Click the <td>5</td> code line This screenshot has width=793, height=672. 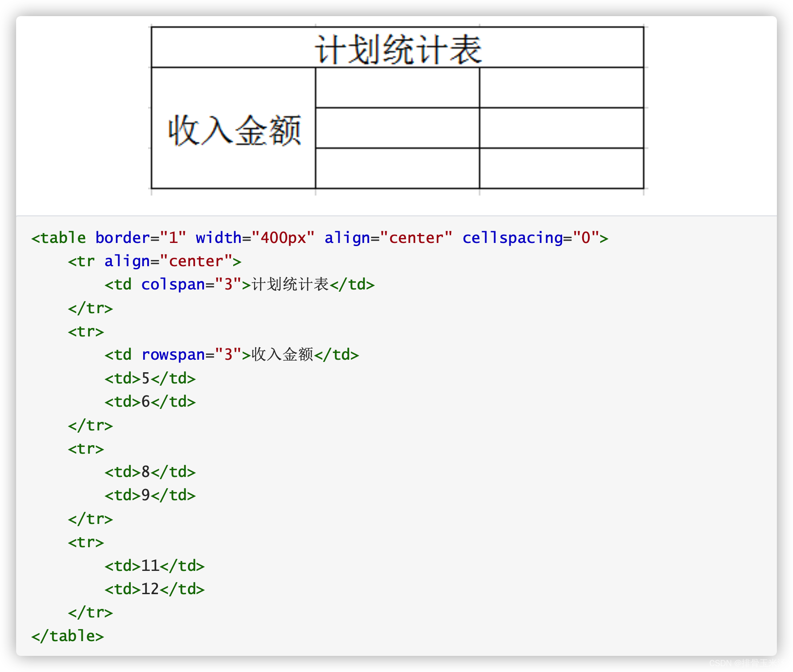pyautogui.click(x=150, y=378)
